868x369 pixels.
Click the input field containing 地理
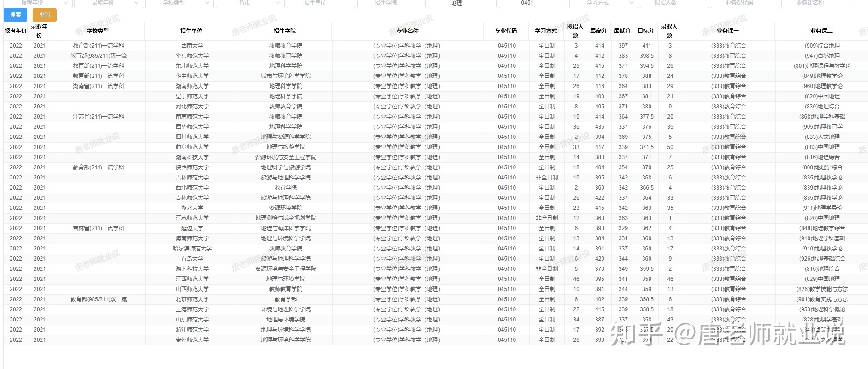[x=462, y=3]
